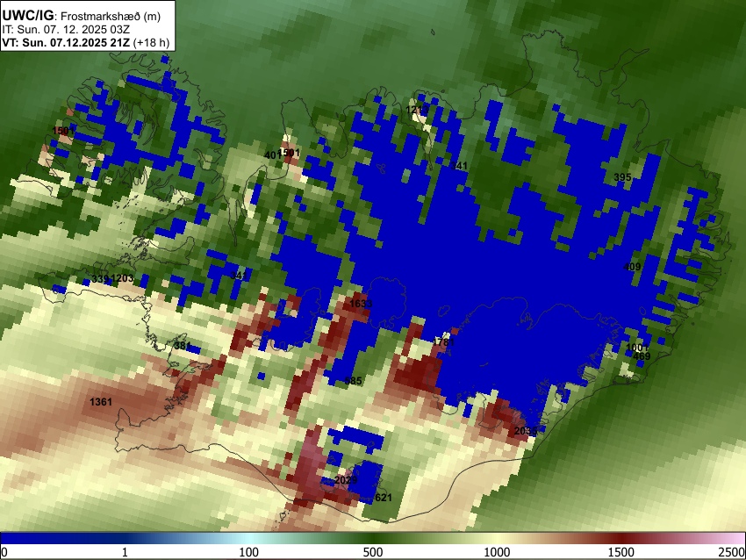Click the 381 map label
Screen dimensions: 746x560
[x=183, y=346]
